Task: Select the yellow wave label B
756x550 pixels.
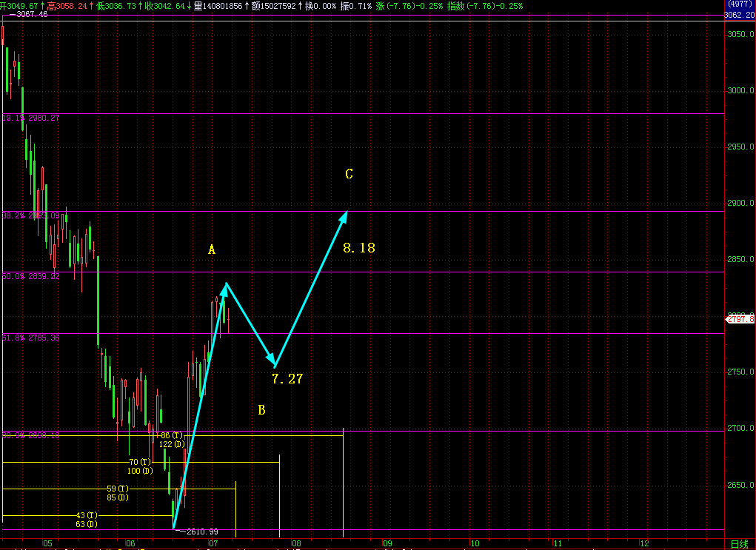Action: point(261,410)
